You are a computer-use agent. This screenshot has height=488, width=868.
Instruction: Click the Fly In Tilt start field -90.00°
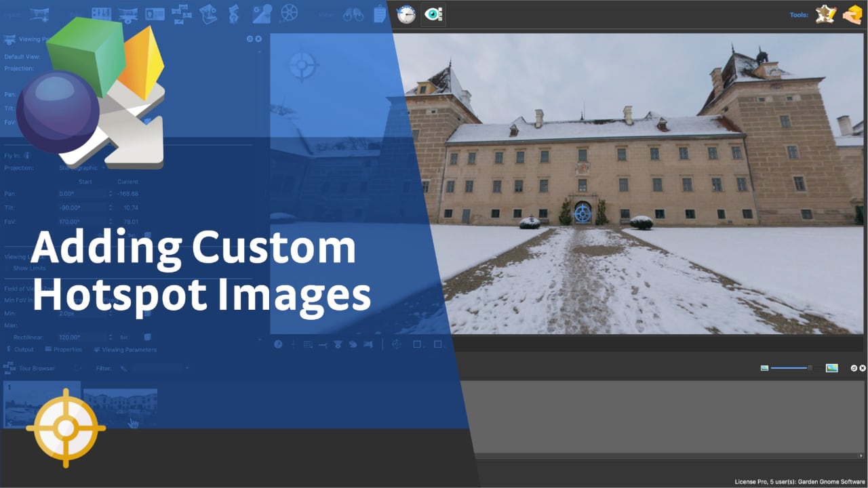point(84,207)
